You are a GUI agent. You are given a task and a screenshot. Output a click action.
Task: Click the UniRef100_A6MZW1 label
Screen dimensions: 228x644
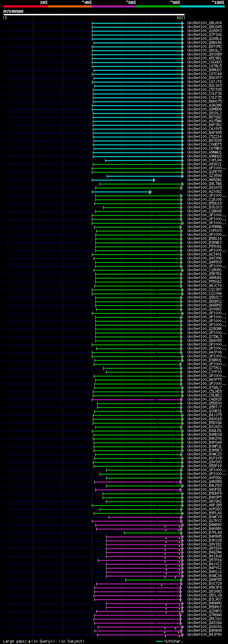pos(204,180)
